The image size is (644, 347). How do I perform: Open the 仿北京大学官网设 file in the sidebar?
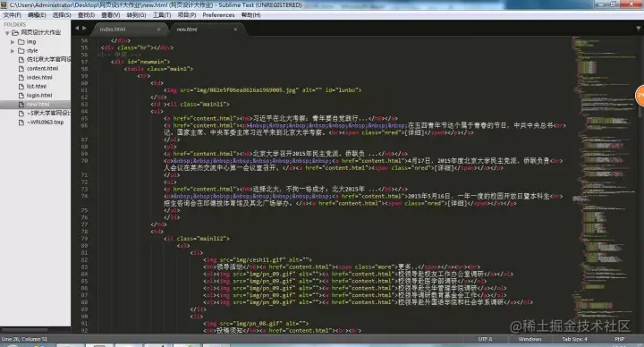(x=48, y=60)
